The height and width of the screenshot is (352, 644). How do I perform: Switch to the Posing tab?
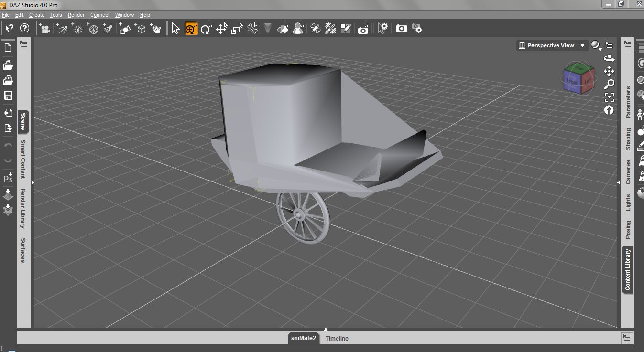(628, 230)
